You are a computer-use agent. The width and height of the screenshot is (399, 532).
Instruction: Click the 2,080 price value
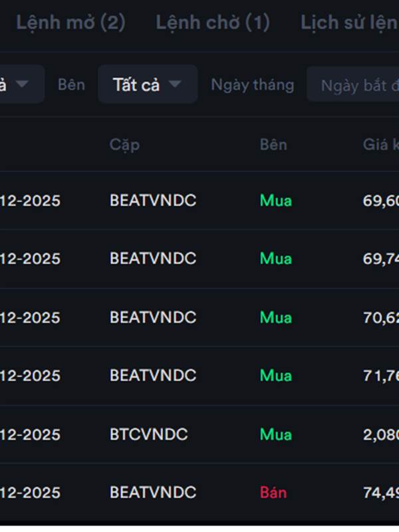380,434
